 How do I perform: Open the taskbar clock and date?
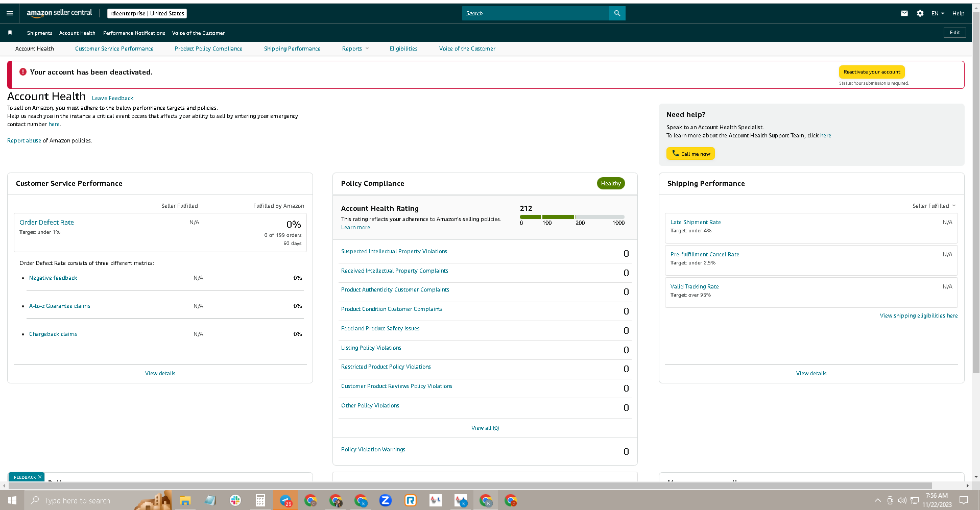coord(937,500)
